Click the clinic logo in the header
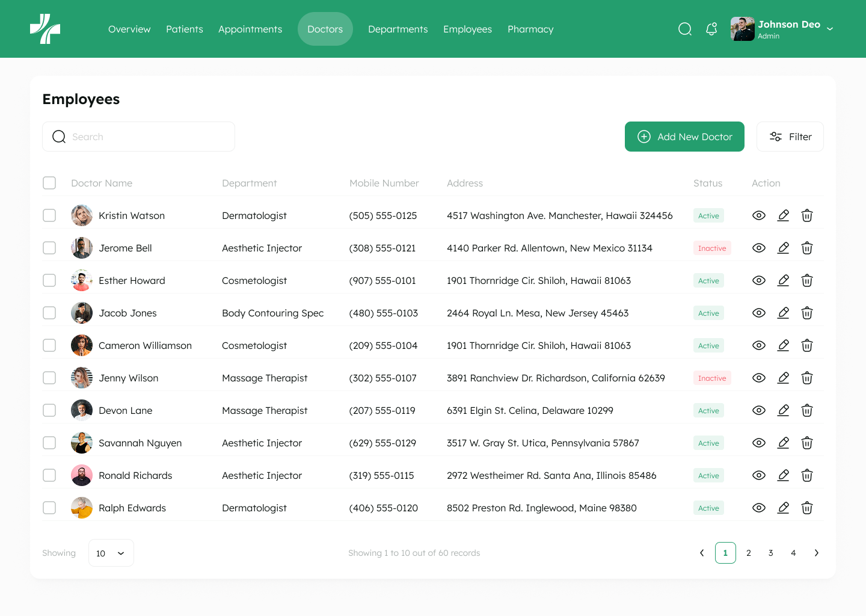The height and width of the screenshot is (616, 866). pos(45,28)
